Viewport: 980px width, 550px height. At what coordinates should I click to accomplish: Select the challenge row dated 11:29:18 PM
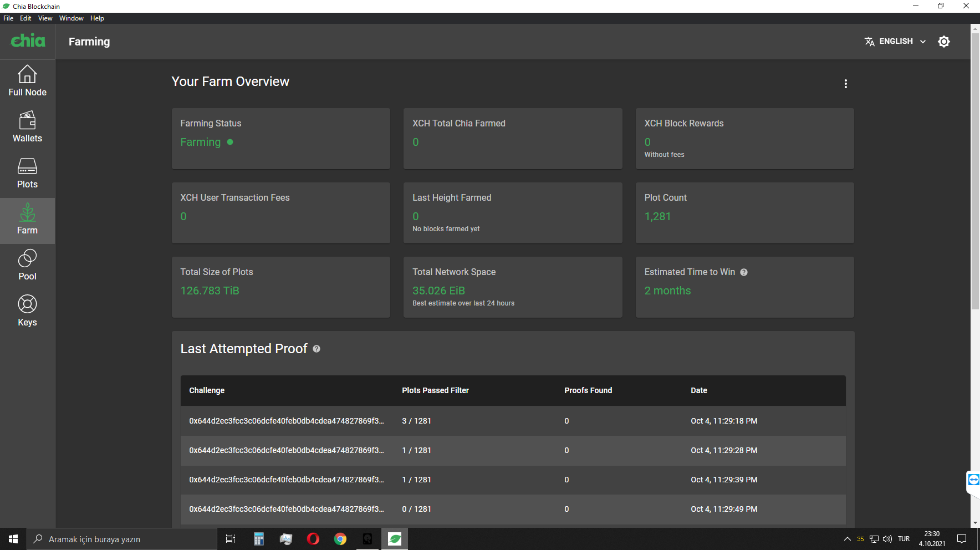click(513, 421)
